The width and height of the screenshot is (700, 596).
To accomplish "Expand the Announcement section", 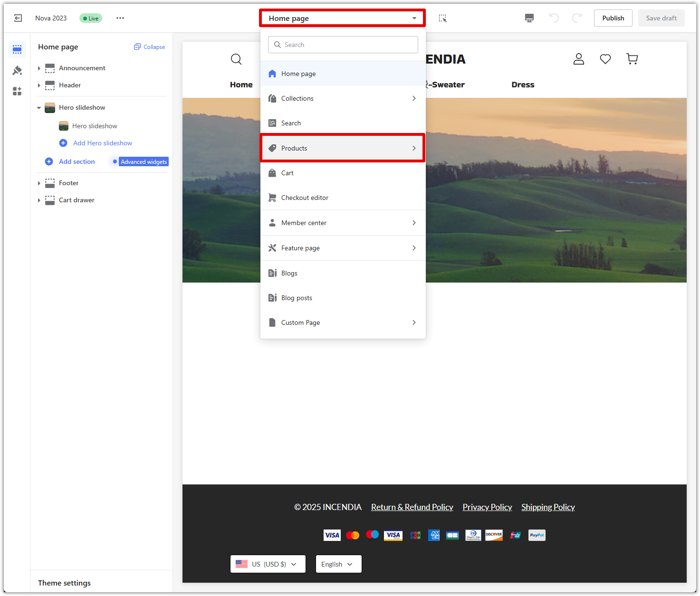I will click(39, 68).
